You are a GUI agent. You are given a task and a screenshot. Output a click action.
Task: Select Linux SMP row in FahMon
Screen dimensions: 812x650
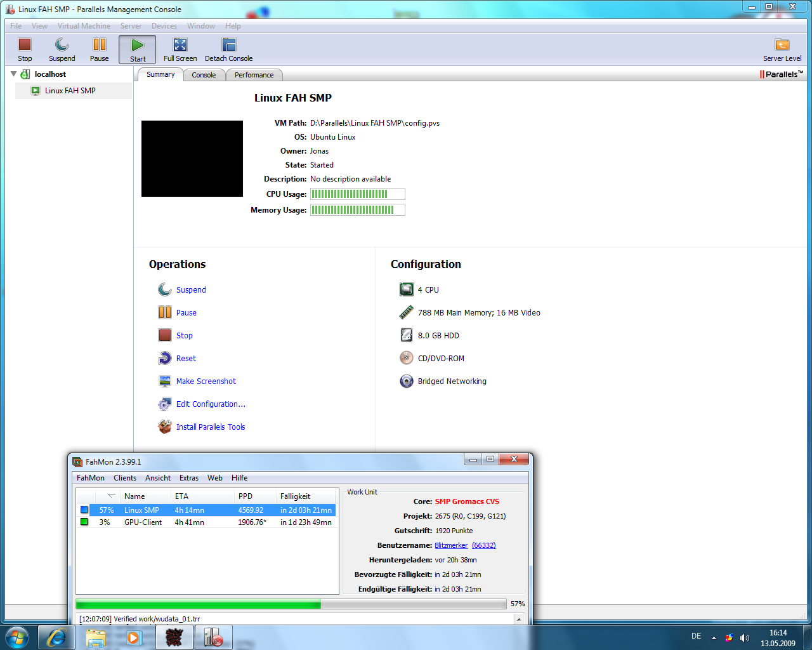tap(207, 510)
